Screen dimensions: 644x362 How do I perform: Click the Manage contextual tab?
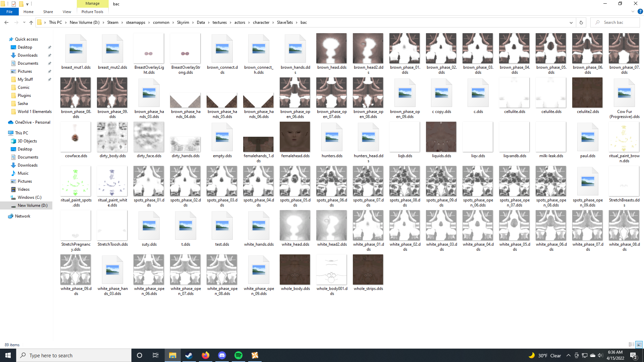[x=93, y=4]
